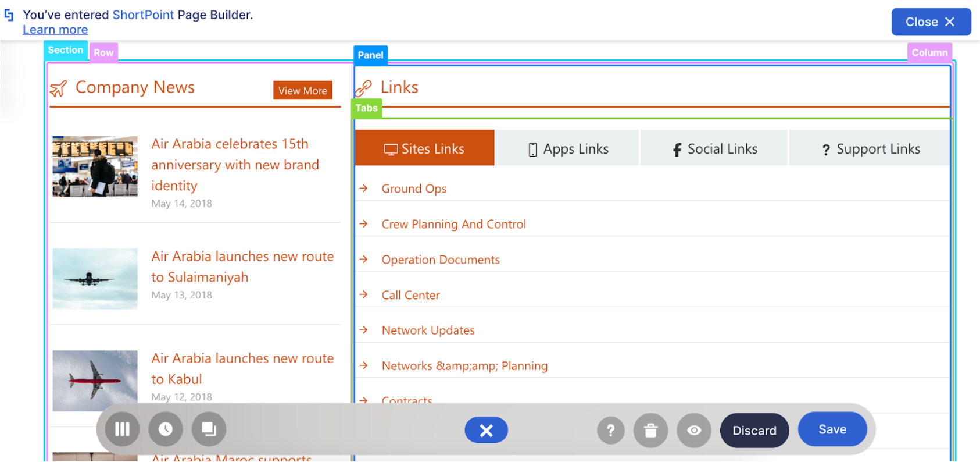980x462 pixels.
Task: Click arrow icon beside Networks & Planning
Action: coord(364,365)
